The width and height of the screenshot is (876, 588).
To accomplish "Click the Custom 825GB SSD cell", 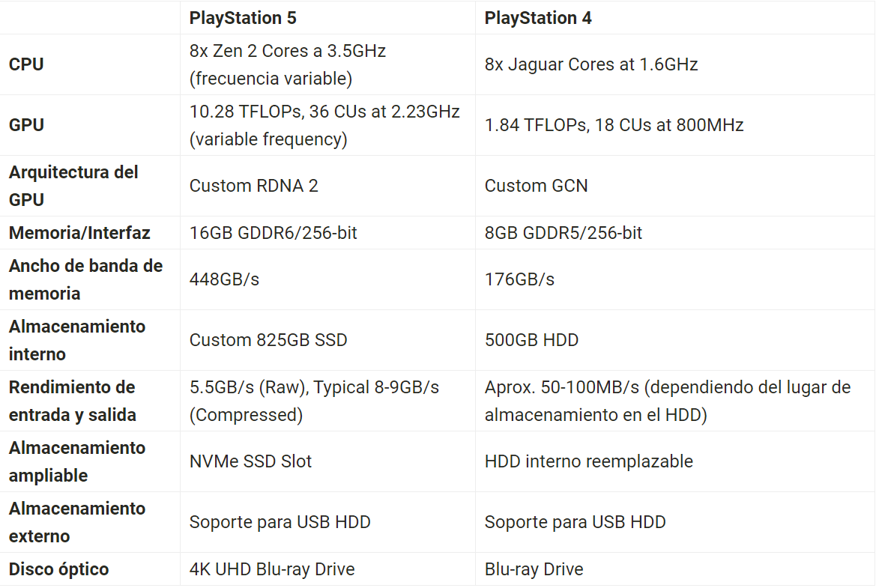I will [268, 340].
